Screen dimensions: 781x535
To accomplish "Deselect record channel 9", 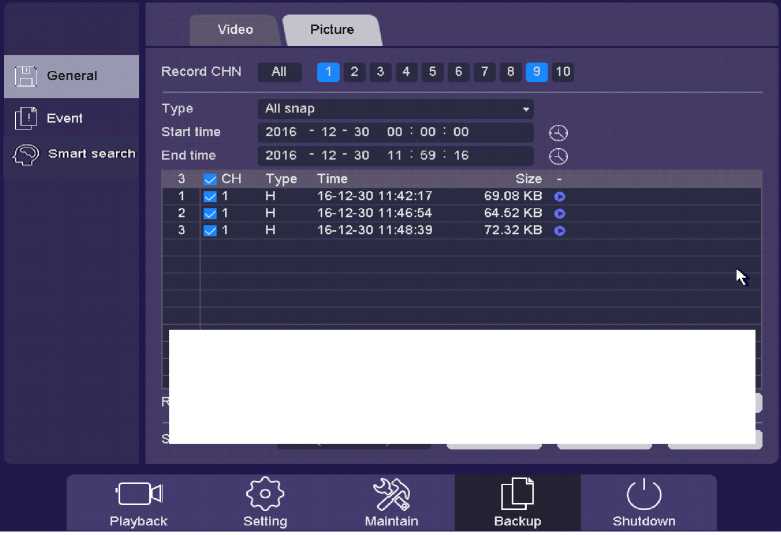I will pyautogui.click(x=537, y=72).
